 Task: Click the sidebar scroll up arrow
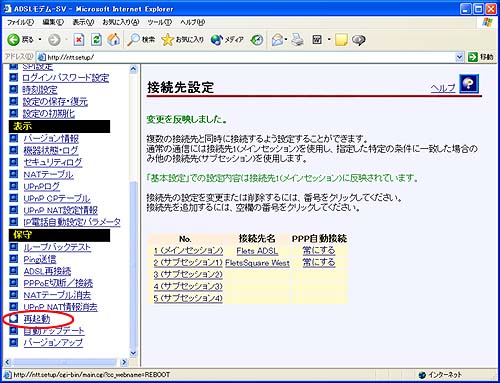(x=133, y=69)
